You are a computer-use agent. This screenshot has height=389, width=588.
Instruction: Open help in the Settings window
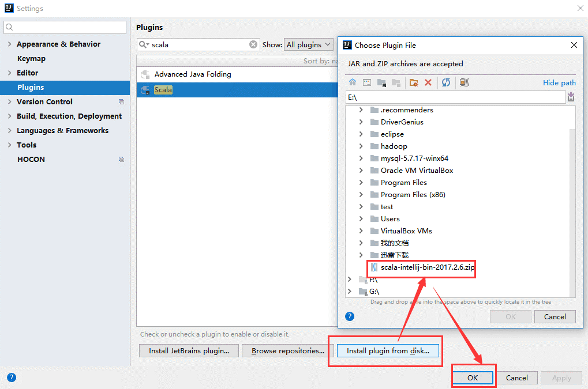click(x=12, y=377)
